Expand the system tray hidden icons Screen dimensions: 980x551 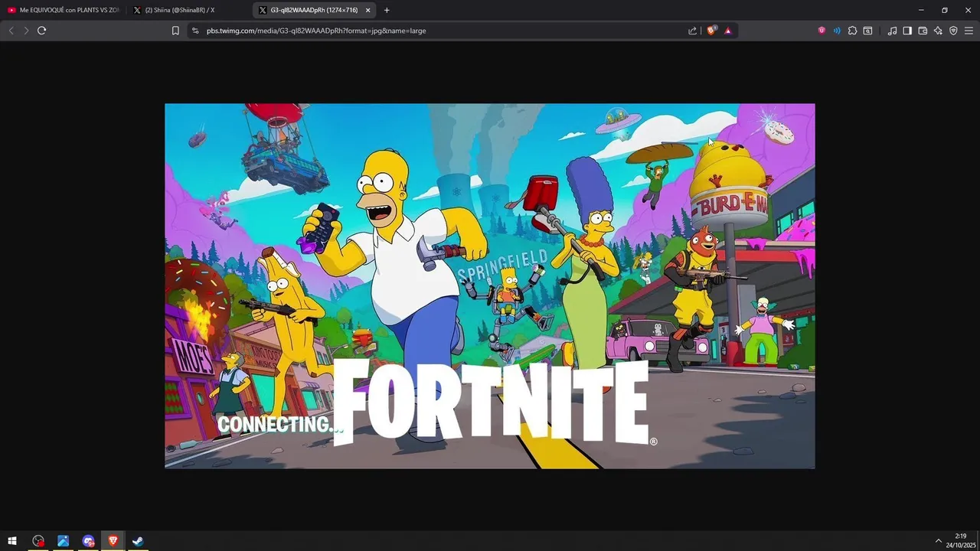point(939,541)
